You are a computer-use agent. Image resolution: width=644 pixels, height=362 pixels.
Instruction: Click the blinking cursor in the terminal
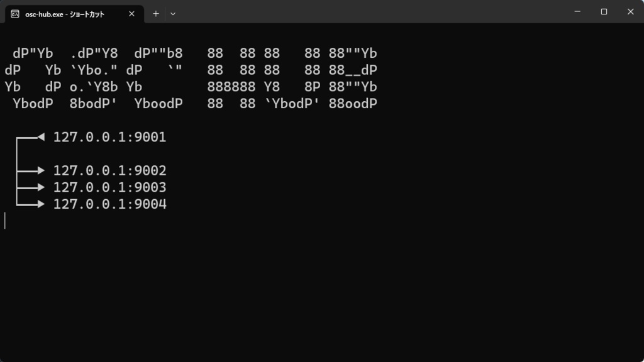pos(5,221)
